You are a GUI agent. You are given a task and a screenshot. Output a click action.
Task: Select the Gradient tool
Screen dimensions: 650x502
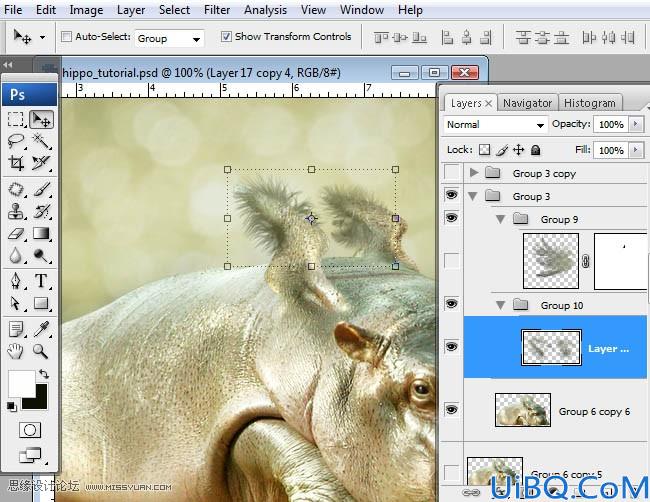pyautogui.click(x=41, y=233)
